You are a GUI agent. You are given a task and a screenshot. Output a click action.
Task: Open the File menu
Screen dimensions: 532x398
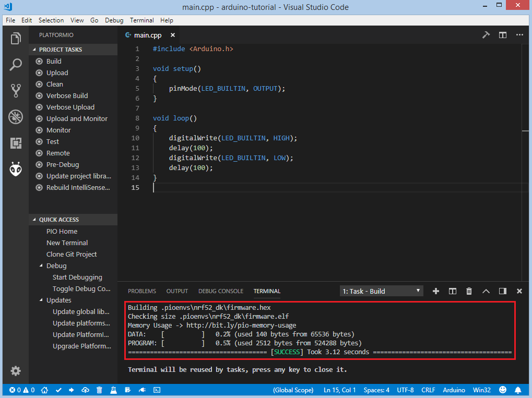tap(10, 20)
